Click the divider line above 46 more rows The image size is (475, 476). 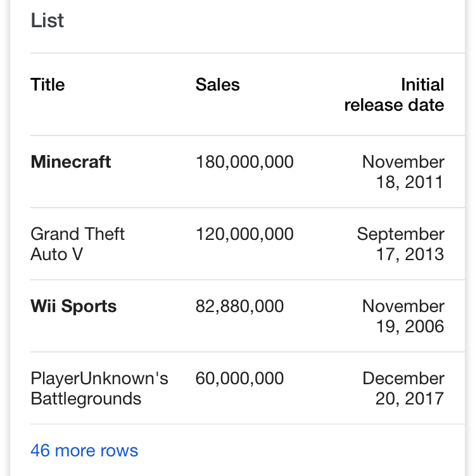[x=247, y=424]
